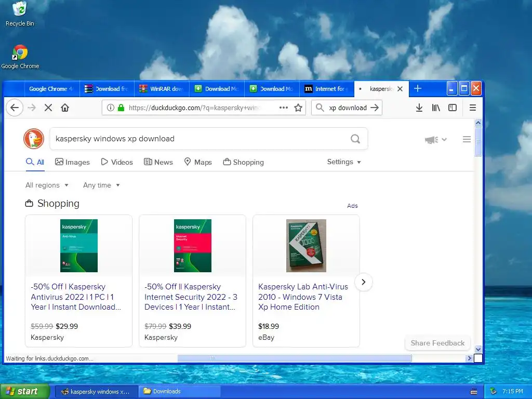Open Kaspersky Lab Anti-Virus 2010 link
532x399 pixels.
coord(303,297)
